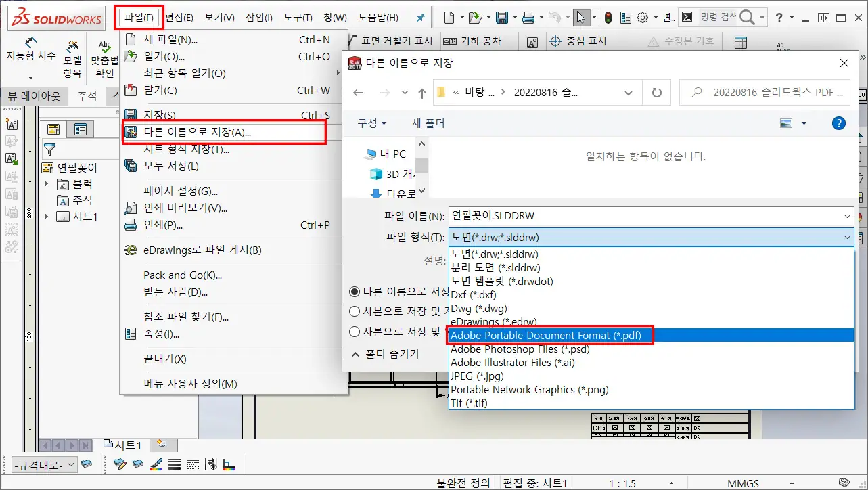The image size is (868, 490).
Task: Activate the Select arrow cursor tool
Action: coord(580,18)
